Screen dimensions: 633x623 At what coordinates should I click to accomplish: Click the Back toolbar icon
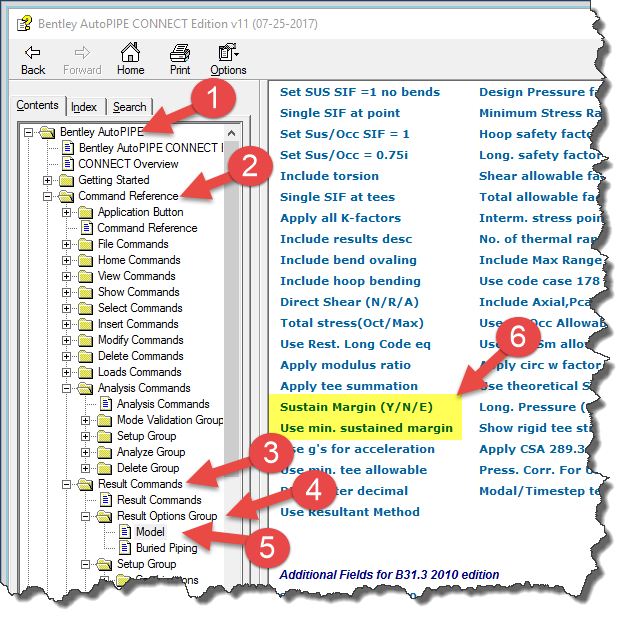click(x=33, y=52)
